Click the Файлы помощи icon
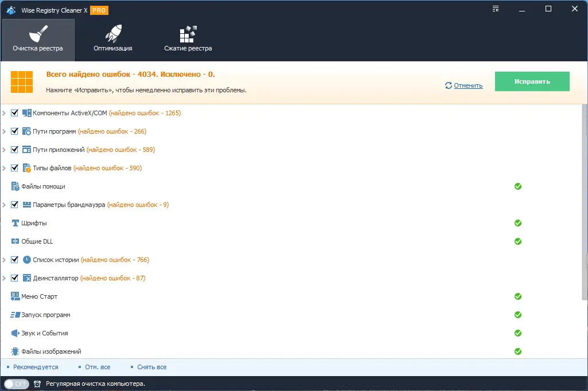The image size is (588, 391). click(15, 186)
